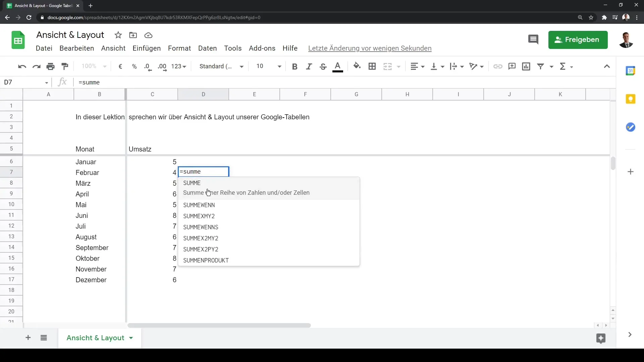
Task: Click the Explore button at bottom right
Action: coord(601,338)
